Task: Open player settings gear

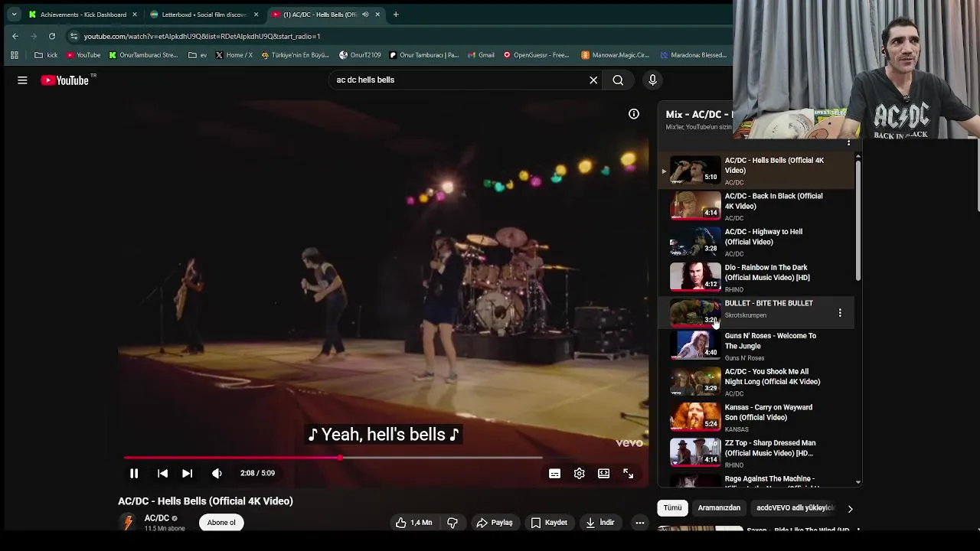Action: pyautogui.click(x=580, y=474)
